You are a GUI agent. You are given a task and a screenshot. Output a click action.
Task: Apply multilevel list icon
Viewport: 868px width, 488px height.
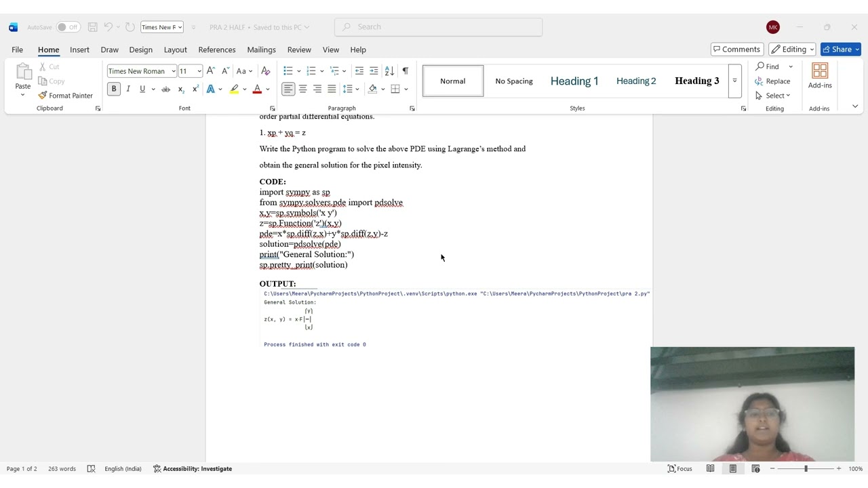point(334,70)
